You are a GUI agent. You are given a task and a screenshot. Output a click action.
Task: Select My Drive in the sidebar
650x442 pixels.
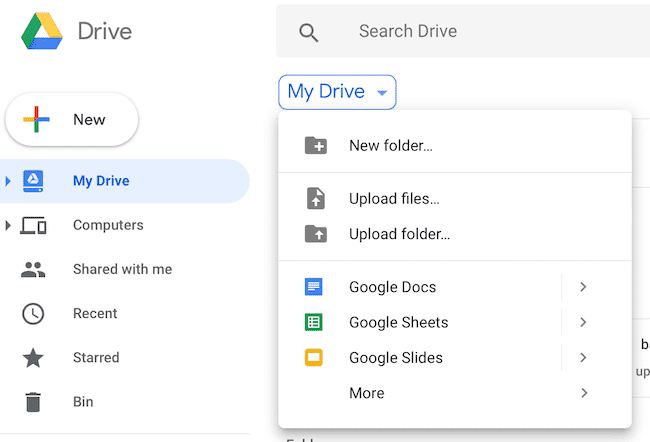[124, 181]
